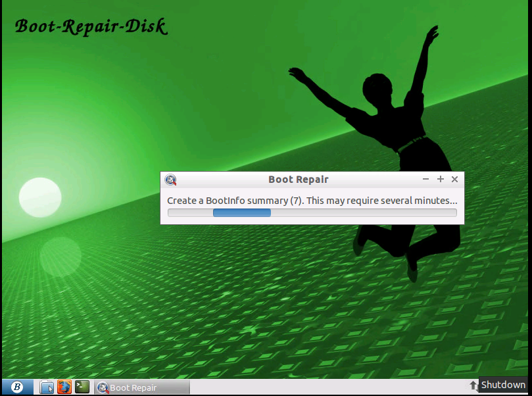Screen dimensions: 532x396
Task: Click the desktop wallpaper background
Action: (x=99, y=316)
